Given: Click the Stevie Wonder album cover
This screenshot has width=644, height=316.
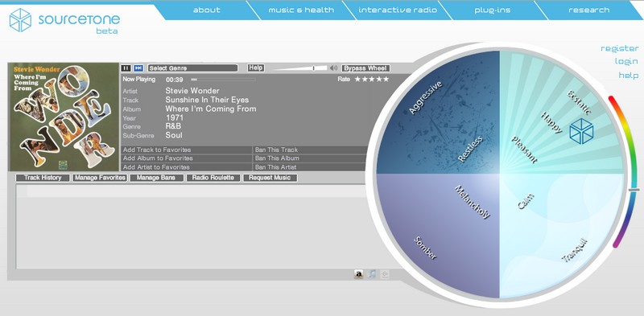Looking at the screenshot, I should point(64,117).
